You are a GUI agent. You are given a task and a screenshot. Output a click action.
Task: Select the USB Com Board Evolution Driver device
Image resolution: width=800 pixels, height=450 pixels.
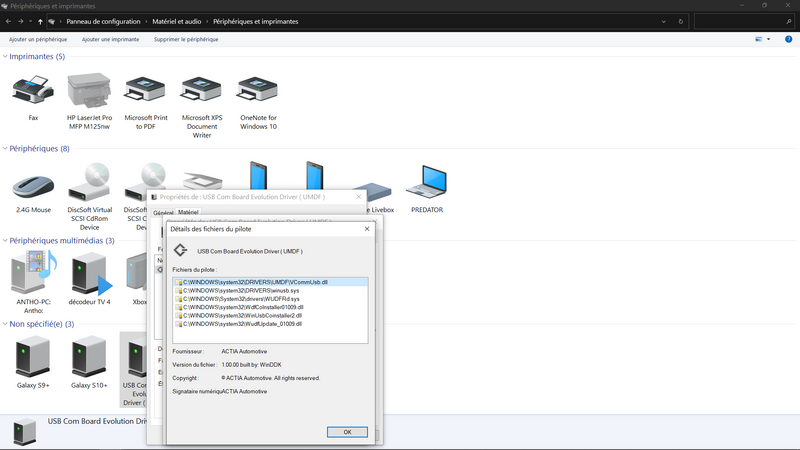pyautogui.click(x=134, y=369)
